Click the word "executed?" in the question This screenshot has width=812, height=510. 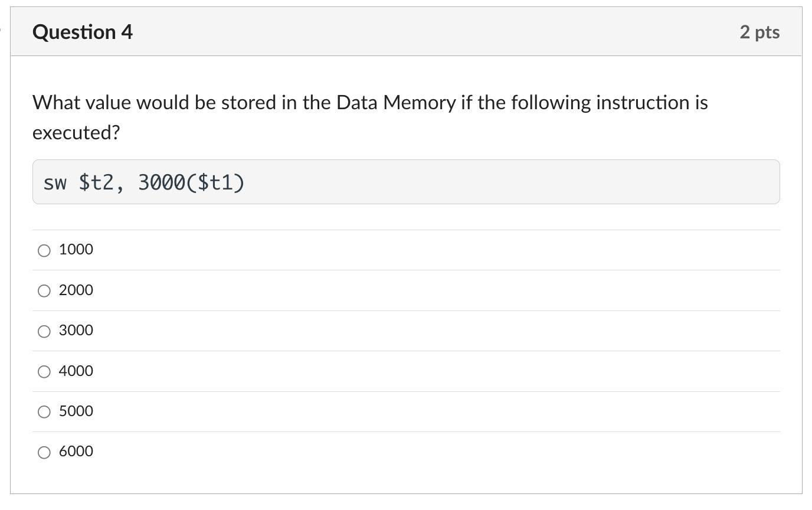coord(76,133)
